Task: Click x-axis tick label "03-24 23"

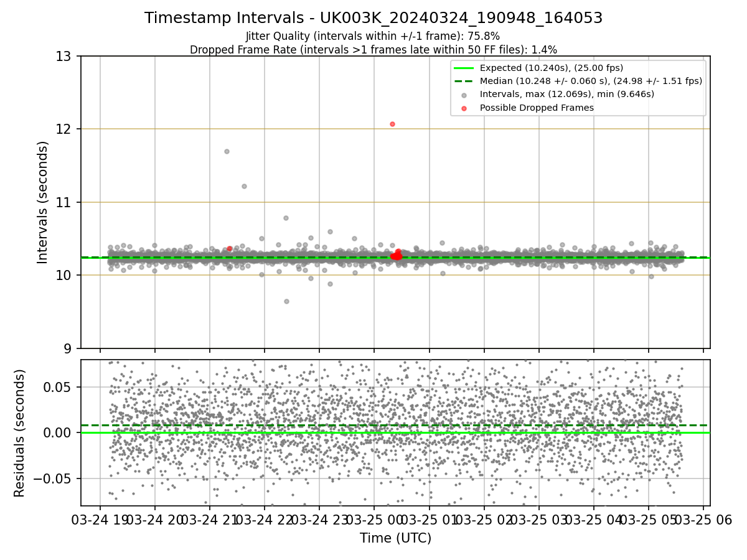Action: [319, 521]
